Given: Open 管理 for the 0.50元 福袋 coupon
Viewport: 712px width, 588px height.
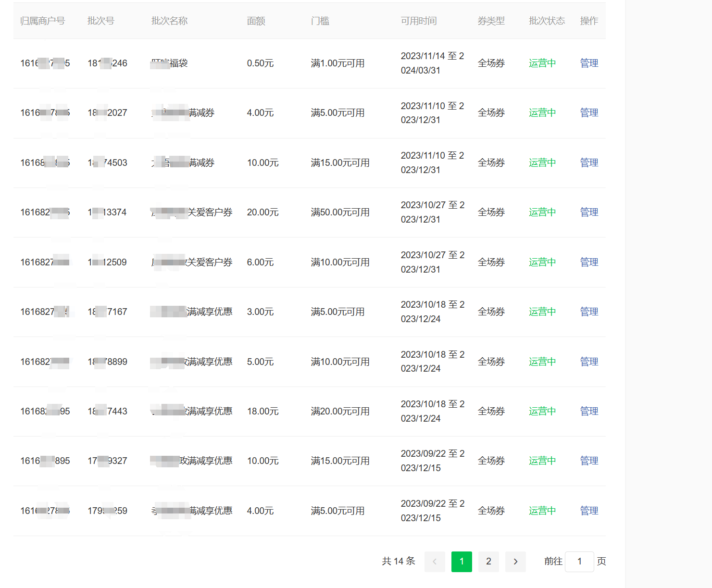Looking at the screenshot, I should tap(589, 63).
